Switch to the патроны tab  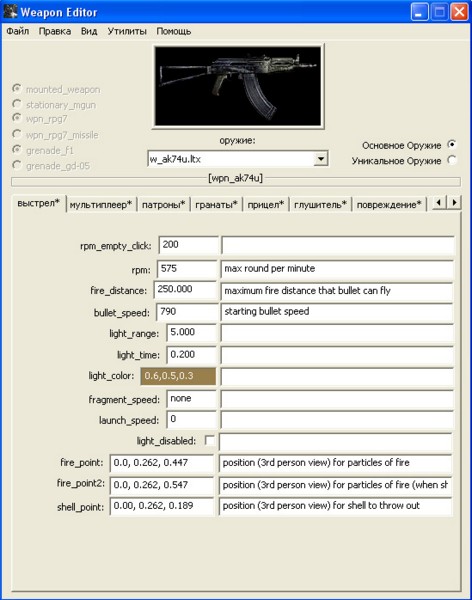(163, 205)
